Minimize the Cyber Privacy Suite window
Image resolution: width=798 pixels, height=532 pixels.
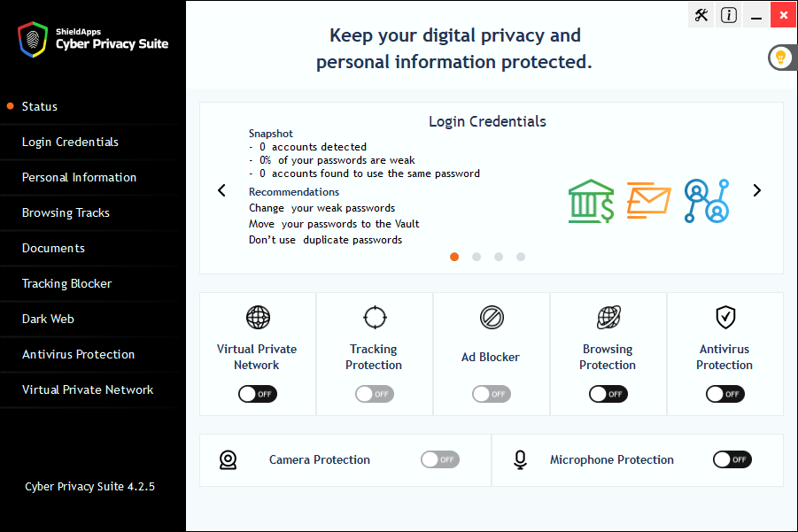pos(756,15)
